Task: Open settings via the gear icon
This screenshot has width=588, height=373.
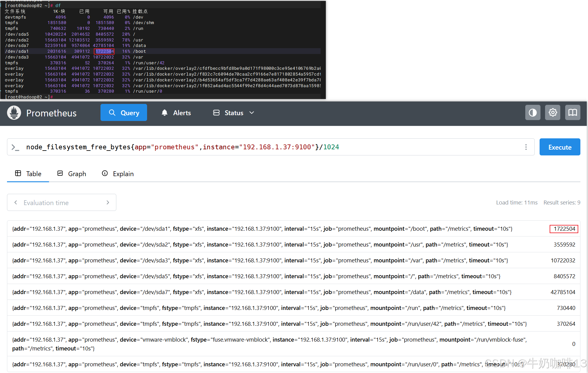Action: (553, 113)
